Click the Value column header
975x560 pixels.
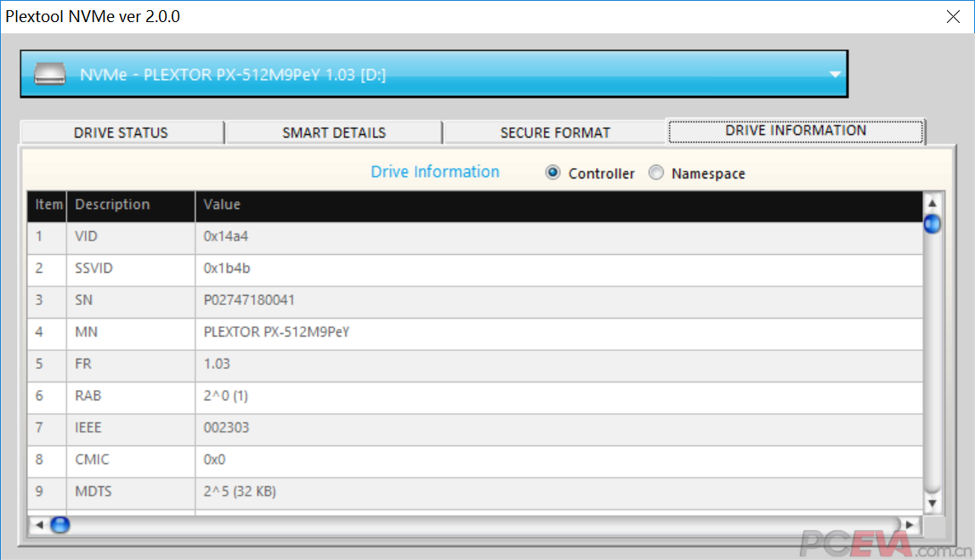point(558,205)
